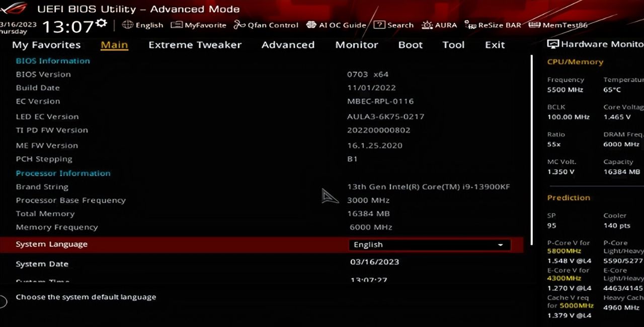Click the yellow 5800MHz P-Core value
Image resolution: width=644 pixels, height=327 pixels.
point(564,251)
